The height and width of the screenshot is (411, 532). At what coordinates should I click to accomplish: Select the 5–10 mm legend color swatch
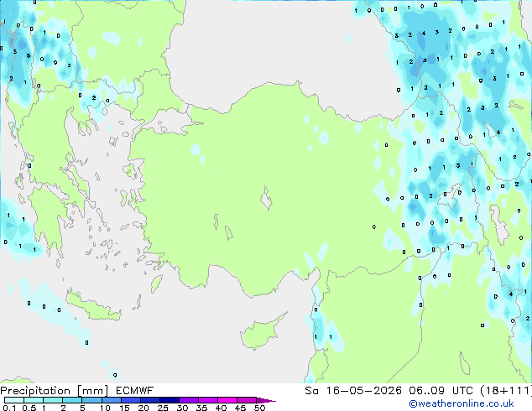(x=91, y=400)
